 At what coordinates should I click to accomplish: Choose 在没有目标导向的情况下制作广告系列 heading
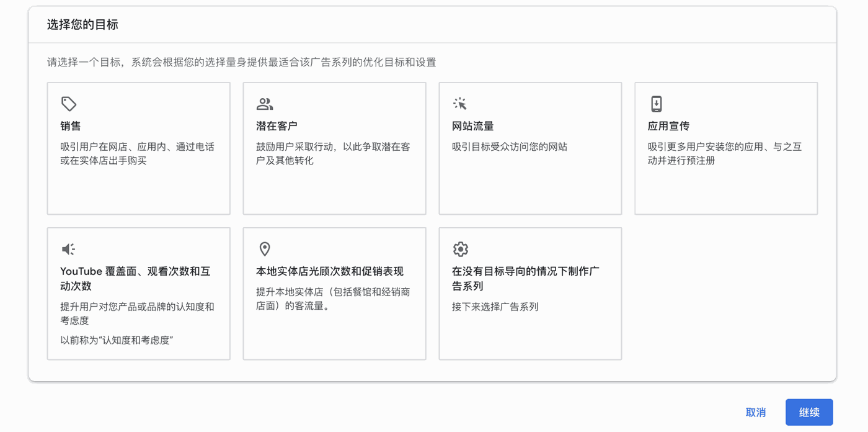[526, 279]
